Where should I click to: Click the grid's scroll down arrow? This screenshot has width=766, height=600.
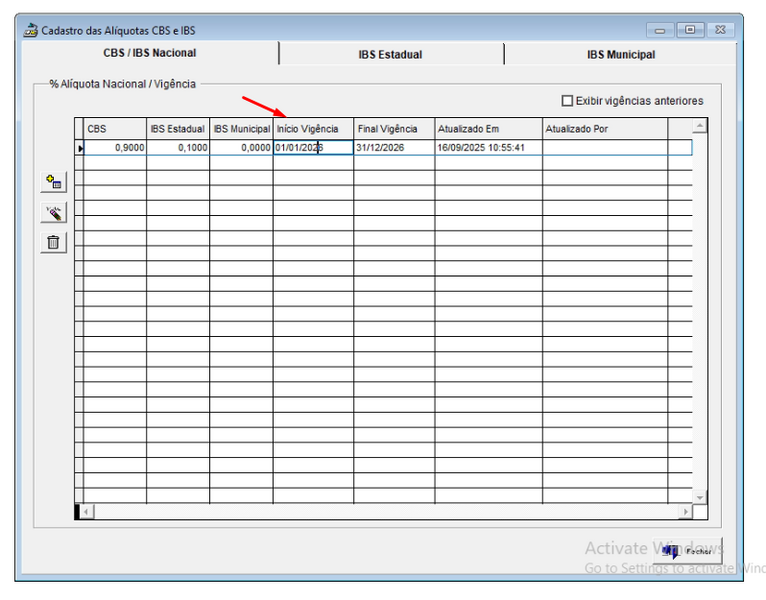click(699, 497)
